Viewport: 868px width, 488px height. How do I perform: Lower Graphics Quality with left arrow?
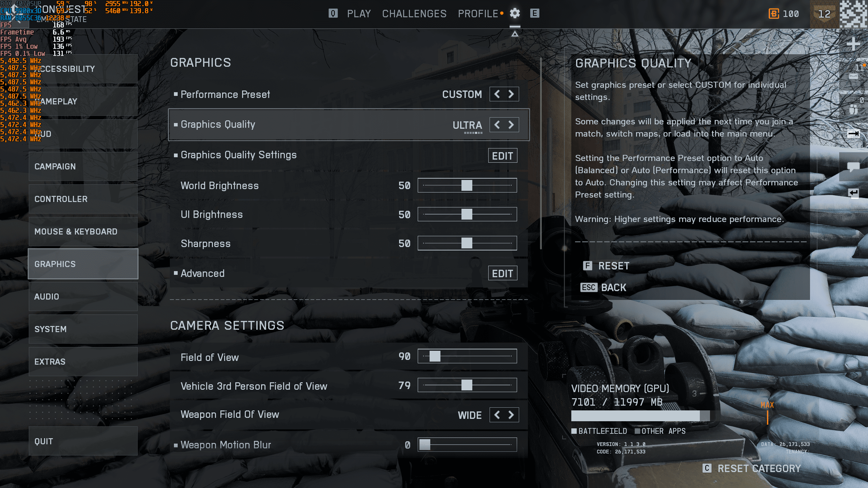tap(497, 125)
